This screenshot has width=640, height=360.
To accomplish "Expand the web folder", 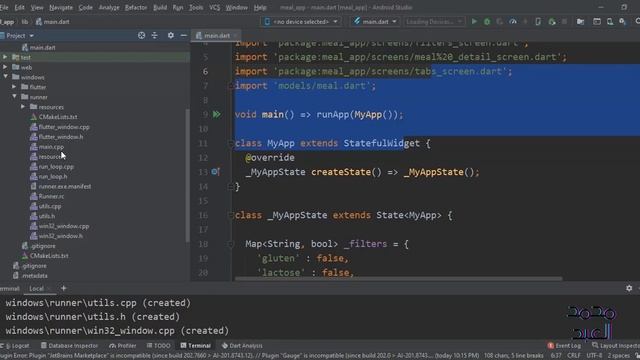I will [x=5, y=67].
